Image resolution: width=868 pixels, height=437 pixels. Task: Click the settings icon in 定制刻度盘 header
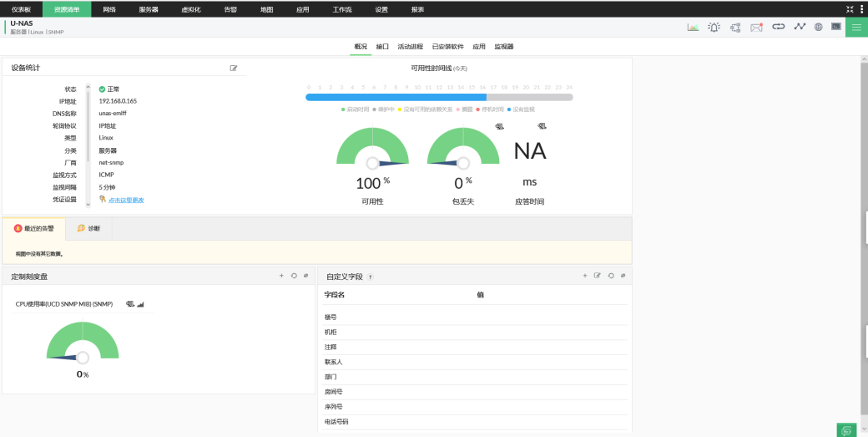click(305, 276)
